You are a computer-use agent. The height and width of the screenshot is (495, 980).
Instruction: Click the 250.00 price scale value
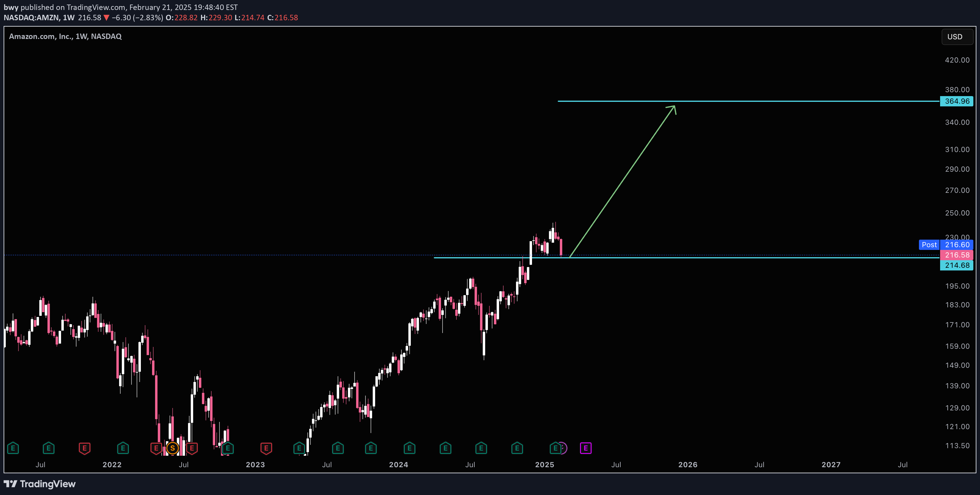coord(957,213)
